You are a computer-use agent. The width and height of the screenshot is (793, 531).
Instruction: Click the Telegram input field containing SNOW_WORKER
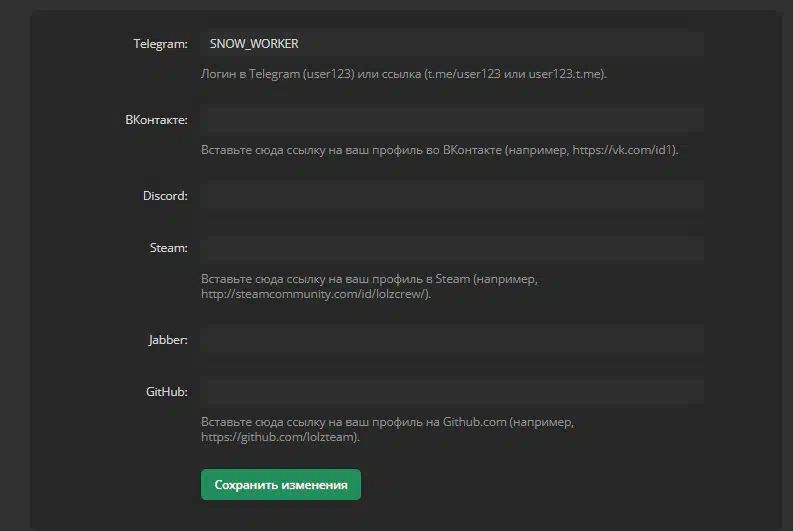[452, 43]
